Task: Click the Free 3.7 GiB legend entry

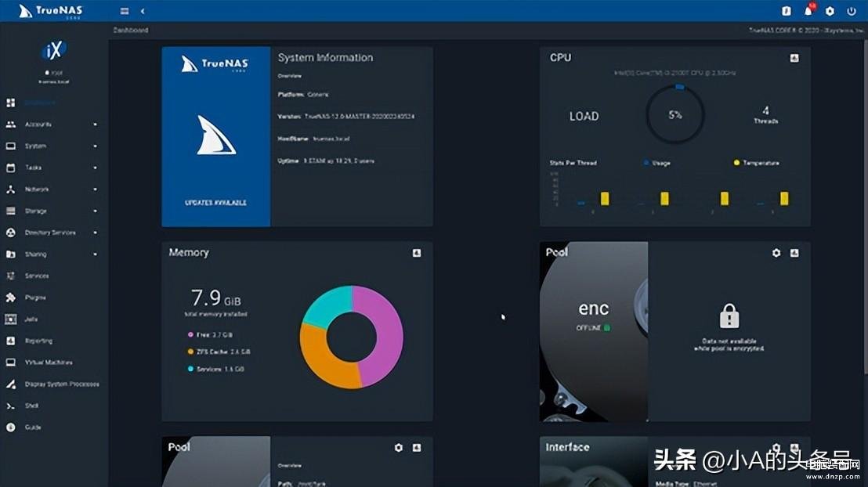Action: (211, 335)
